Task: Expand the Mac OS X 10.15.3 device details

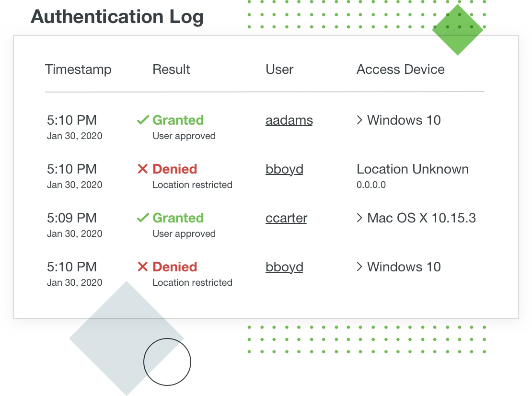Action: click(360, 218)
